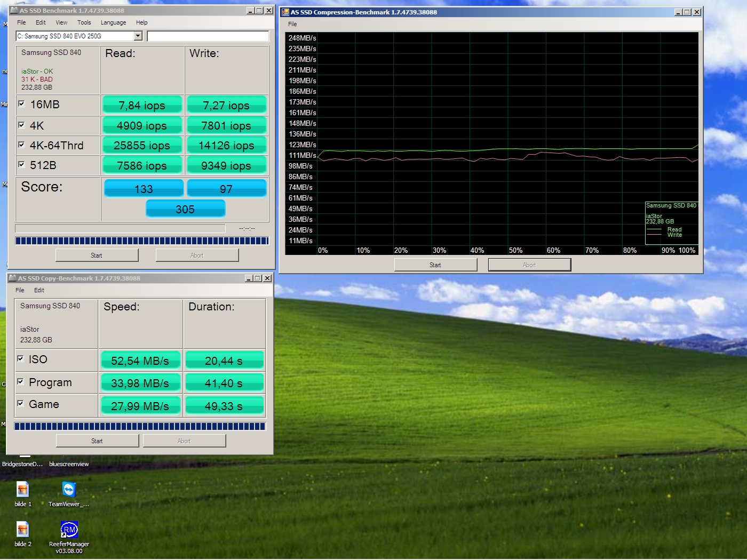Expand the drive selection dropdown

click(x=138, y=36)
